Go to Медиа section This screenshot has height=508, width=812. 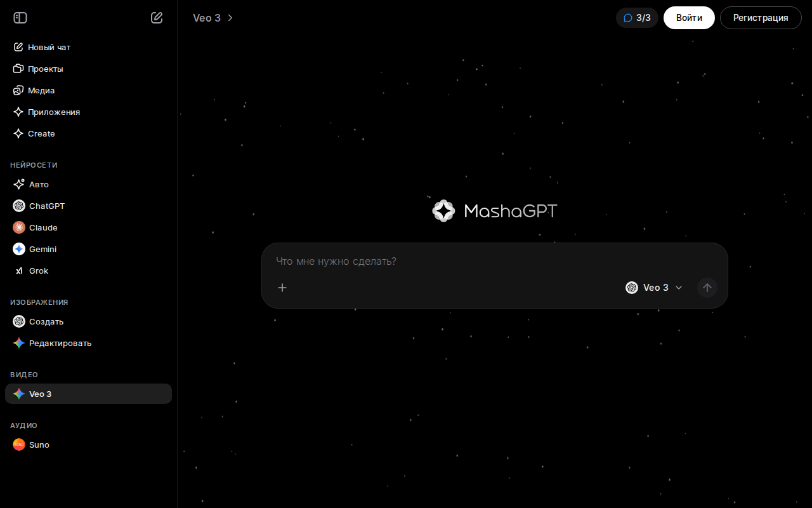tap(88, 90)
